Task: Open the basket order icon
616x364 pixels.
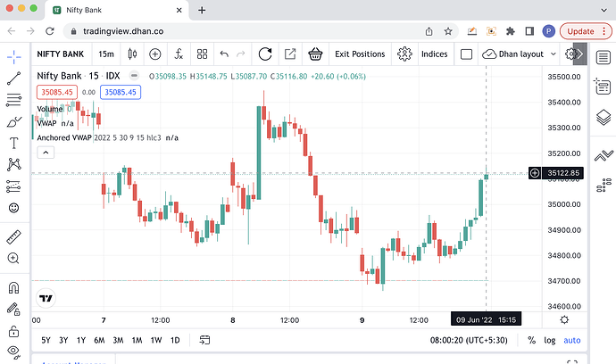Action: [x=315, y=54]
